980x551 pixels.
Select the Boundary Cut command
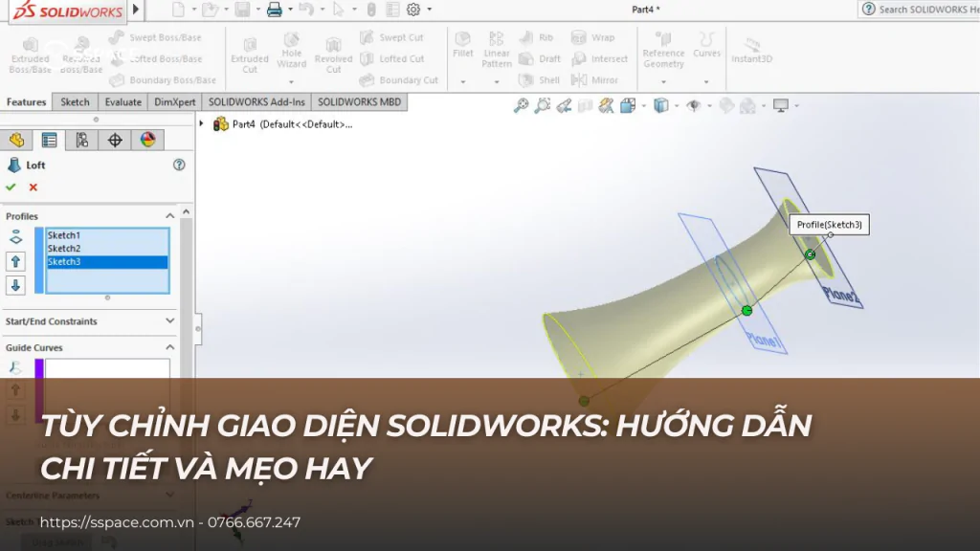399,80
